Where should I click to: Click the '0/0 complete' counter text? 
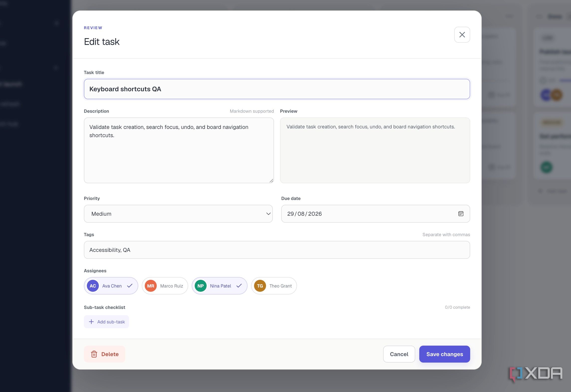point(457,307)
